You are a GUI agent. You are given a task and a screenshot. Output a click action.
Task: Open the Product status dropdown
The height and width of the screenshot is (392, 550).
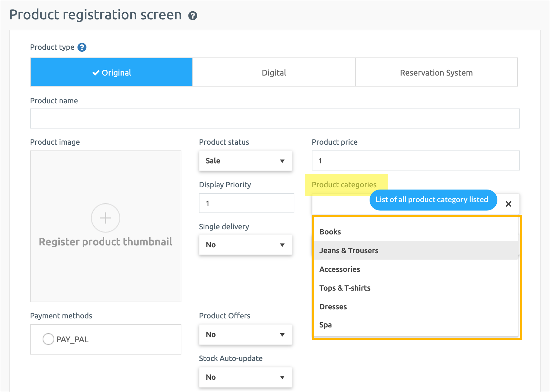pos(245,161)
